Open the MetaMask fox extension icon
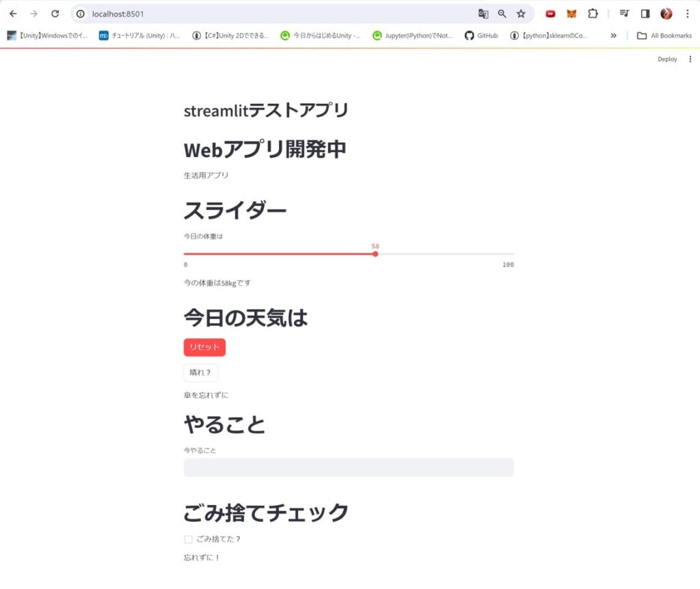This screenshot has height=589, width=700. click(570, 14)
